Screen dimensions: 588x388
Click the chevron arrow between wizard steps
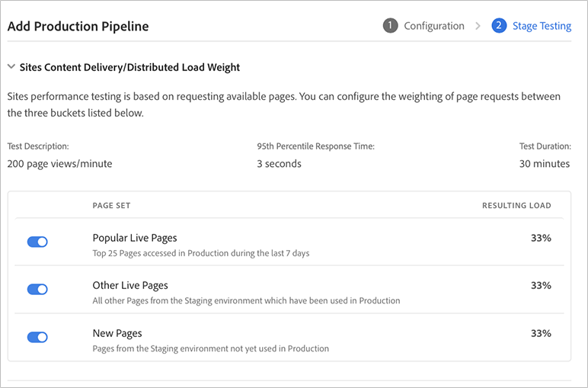coord(478,26)
